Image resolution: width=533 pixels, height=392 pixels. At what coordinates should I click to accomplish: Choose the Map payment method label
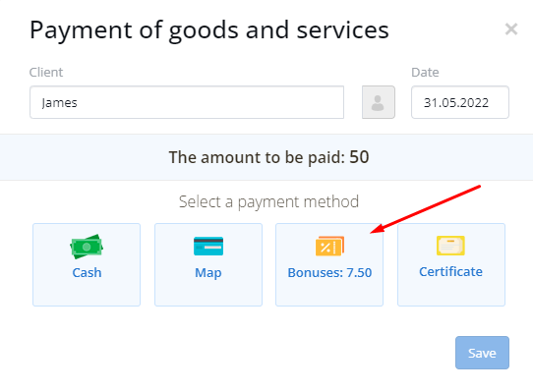point(208,273)
